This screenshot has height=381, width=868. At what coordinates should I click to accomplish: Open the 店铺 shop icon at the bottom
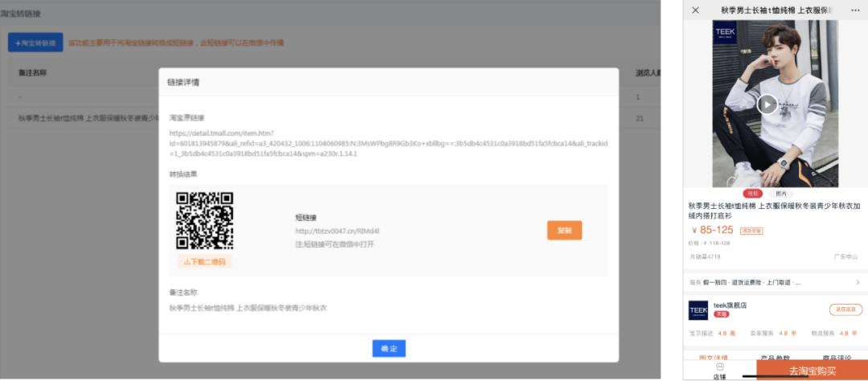pos(719,371)
